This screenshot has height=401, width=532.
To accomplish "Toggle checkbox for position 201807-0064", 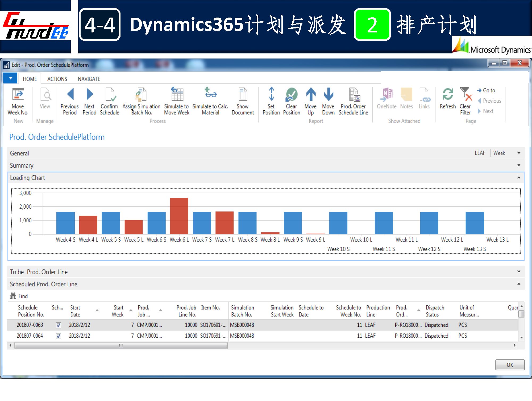I will pos(59,336).
